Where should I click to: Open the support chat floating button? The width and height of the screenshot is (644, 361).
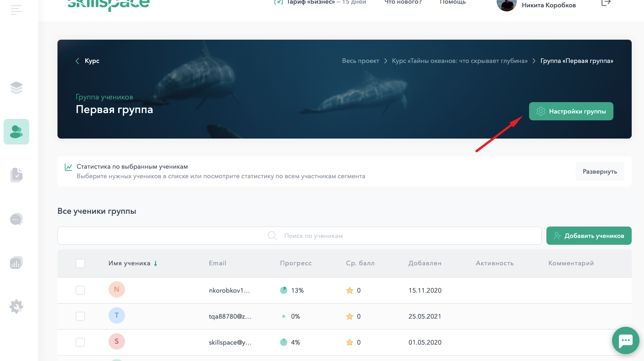point(625,340)
